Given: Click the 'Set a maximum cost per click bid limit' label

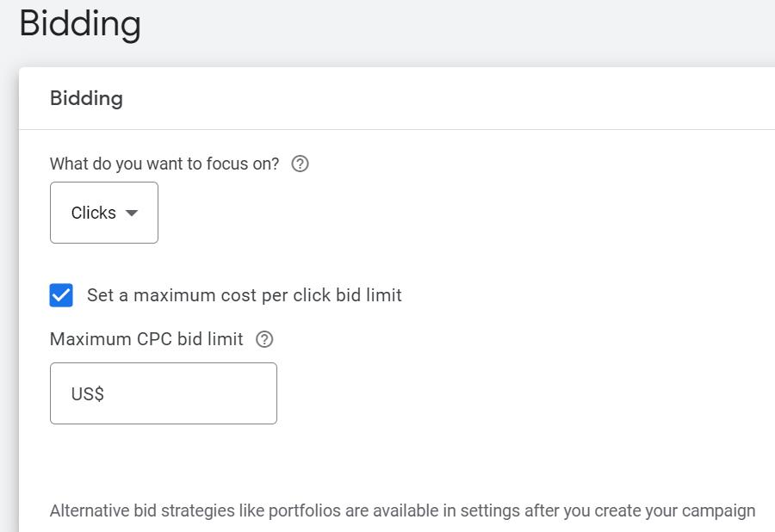Looking at the screenshot, I should [x=245, y=295].
